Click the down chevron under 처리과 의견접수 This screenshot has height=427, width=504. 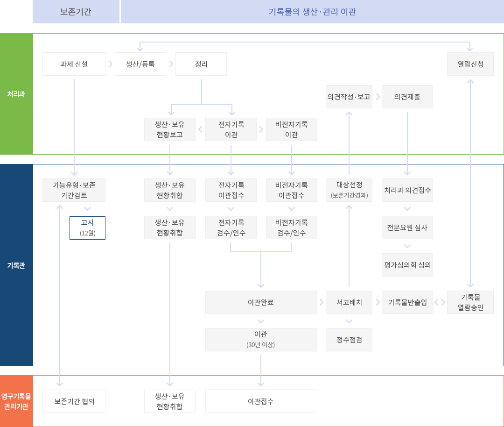point(407,209)
